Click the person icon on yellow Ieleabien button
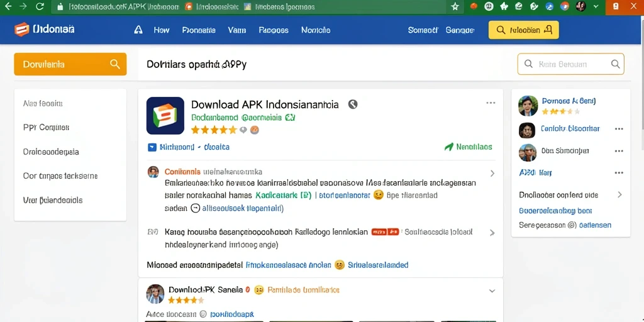Viewport: 644px width, 322px height. point(548,30)
